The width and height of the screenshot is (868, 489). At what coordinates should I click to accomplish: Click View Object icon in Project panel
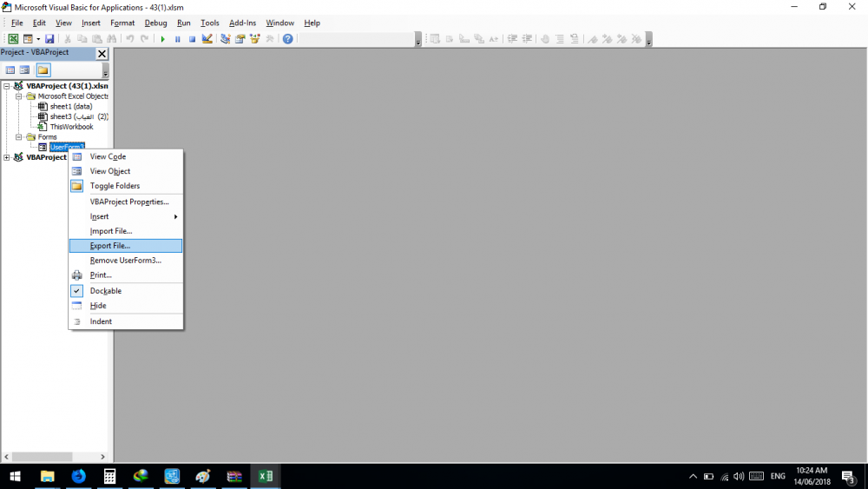(24, 70)
